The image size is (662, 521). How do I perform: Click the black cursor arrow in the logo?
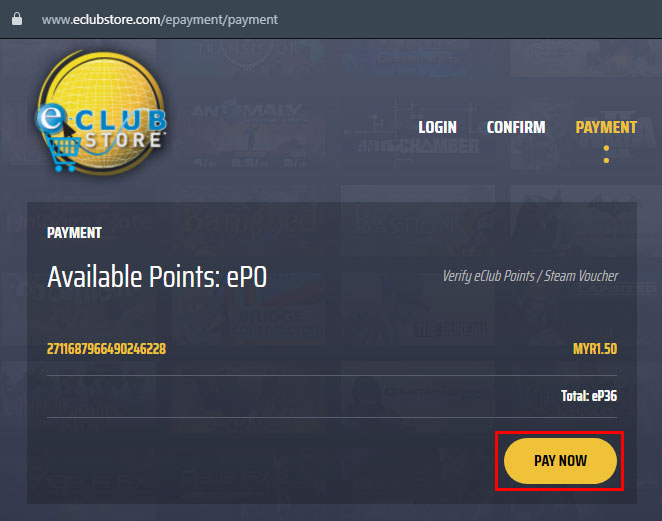point(69,129)
